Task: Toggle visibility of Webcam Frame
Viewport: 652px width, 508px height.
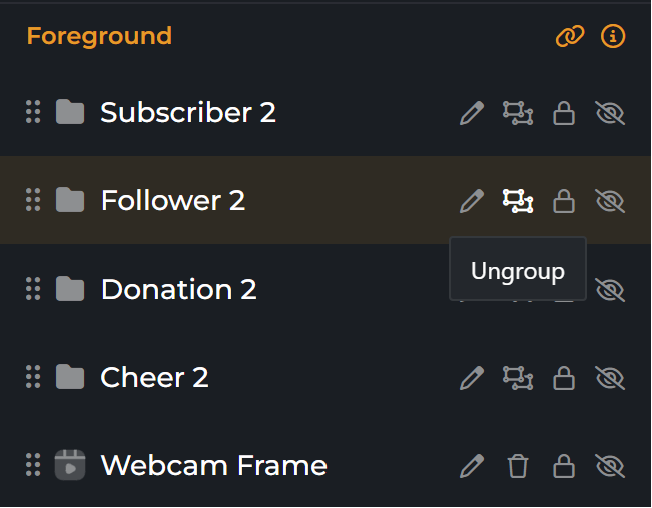Action: pos(609,465)
